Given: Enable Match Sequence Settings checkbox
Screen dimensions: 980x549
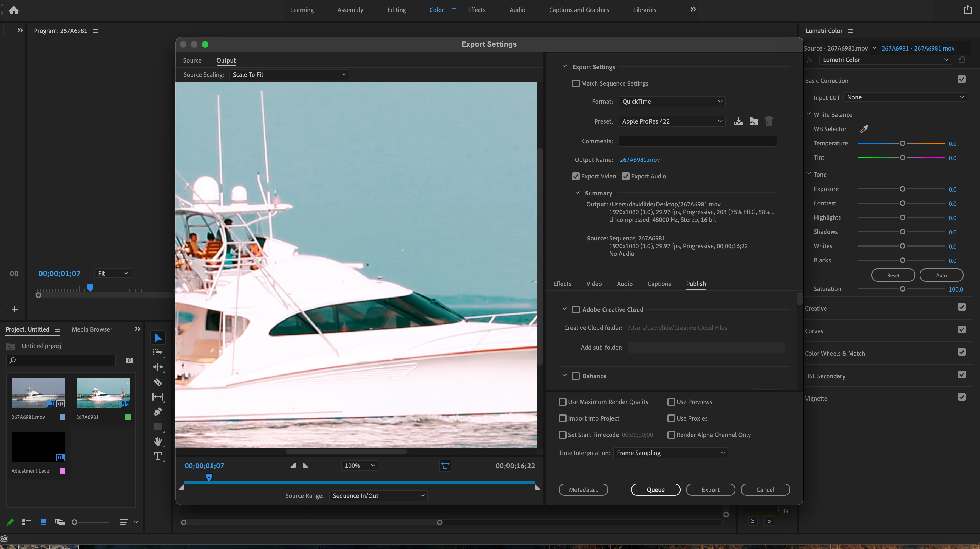Looking at the screenshot, I should coord(576,83).
